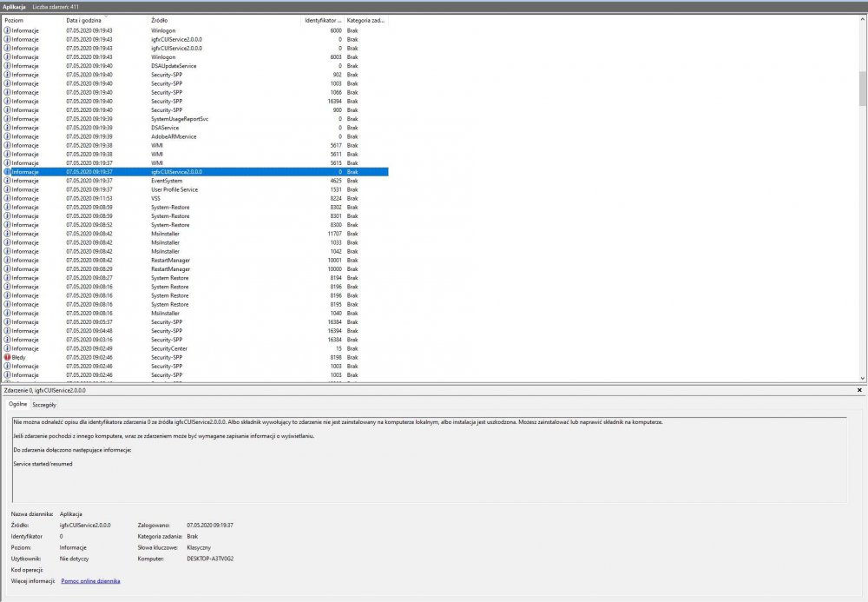Sort by the Identyfikator column header
The image size is (868, 602).
coord(321,19)
